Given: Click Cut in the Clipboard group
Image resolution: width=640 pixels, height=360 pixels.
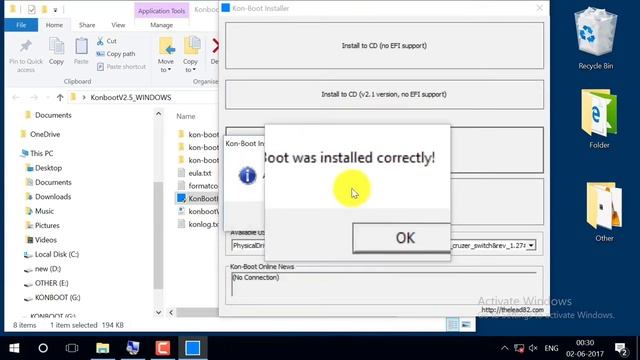Looking at the screenshot, I should click(x=107, y=41).
